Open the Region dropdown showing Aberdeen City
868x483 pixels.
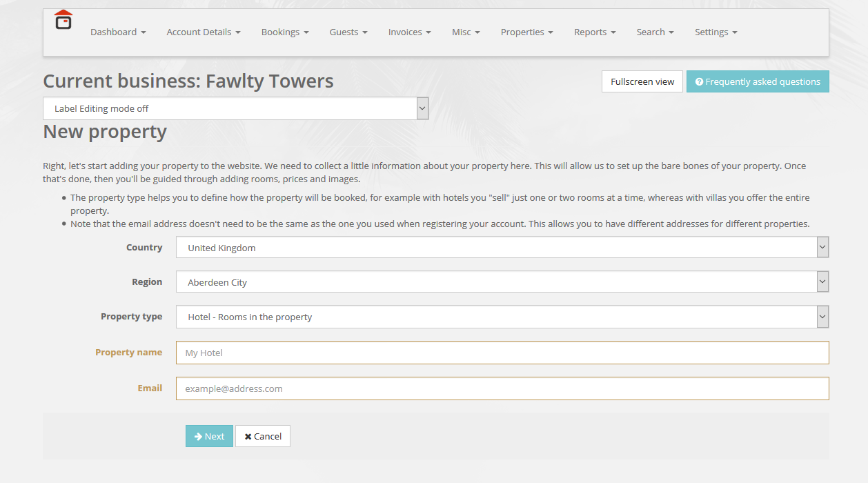tap(502, 282)
